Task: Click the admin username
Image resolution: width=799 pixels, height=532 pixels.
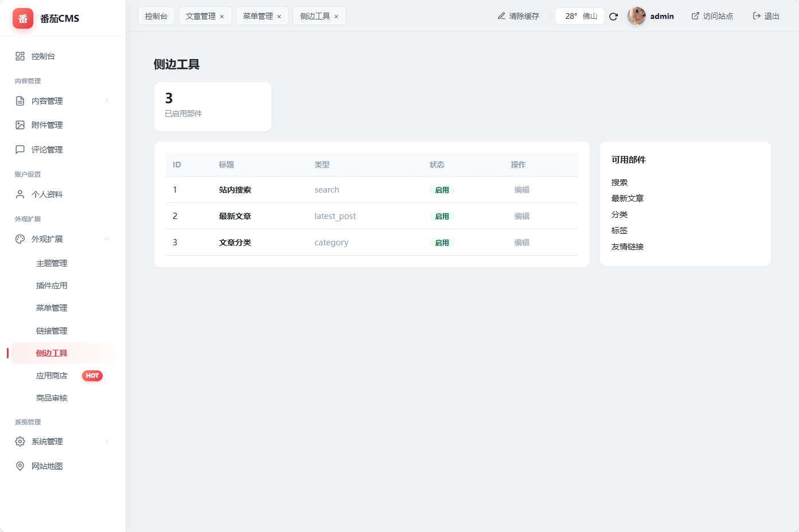Action: point(662,16)
